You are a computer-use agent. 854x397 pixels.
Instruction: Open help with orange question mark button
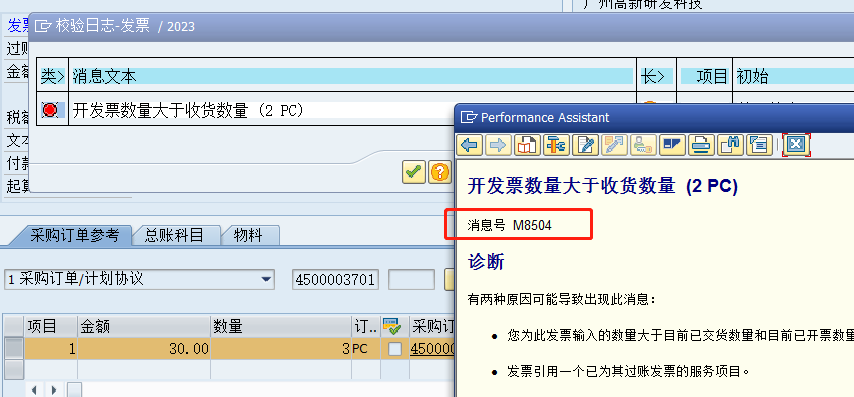(x=440, y=172)
